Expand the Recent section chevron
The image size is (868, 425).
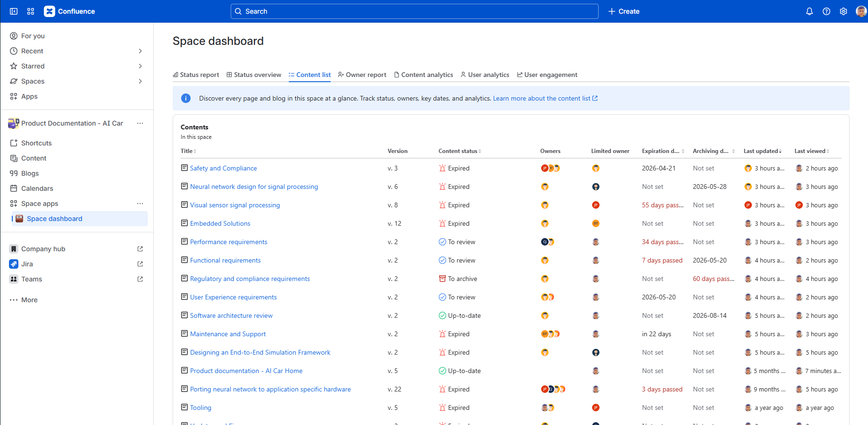click(x=140, y=51)
